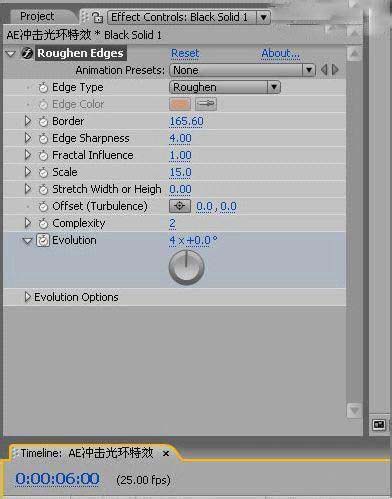Toggle Edge Sharpness stopwatch
The image size is (392, 499).
(x=43, y=138)
